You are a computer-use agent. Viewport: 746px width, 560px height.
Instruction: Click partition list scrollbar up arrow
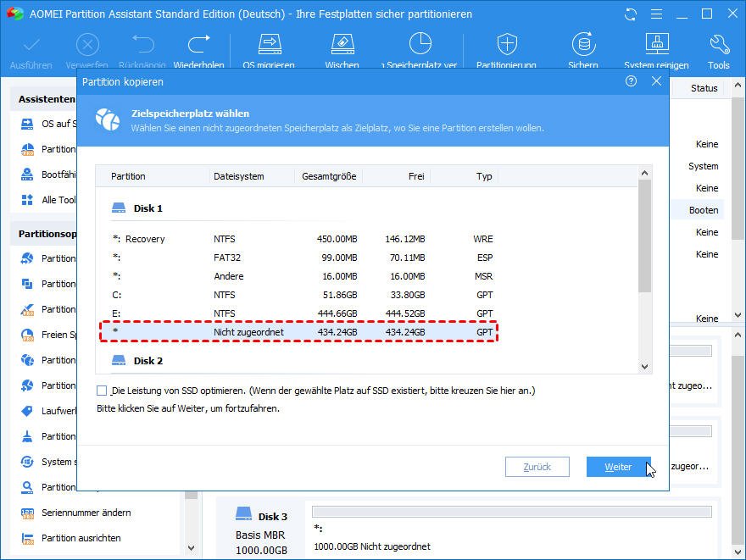tap(644, 173)
